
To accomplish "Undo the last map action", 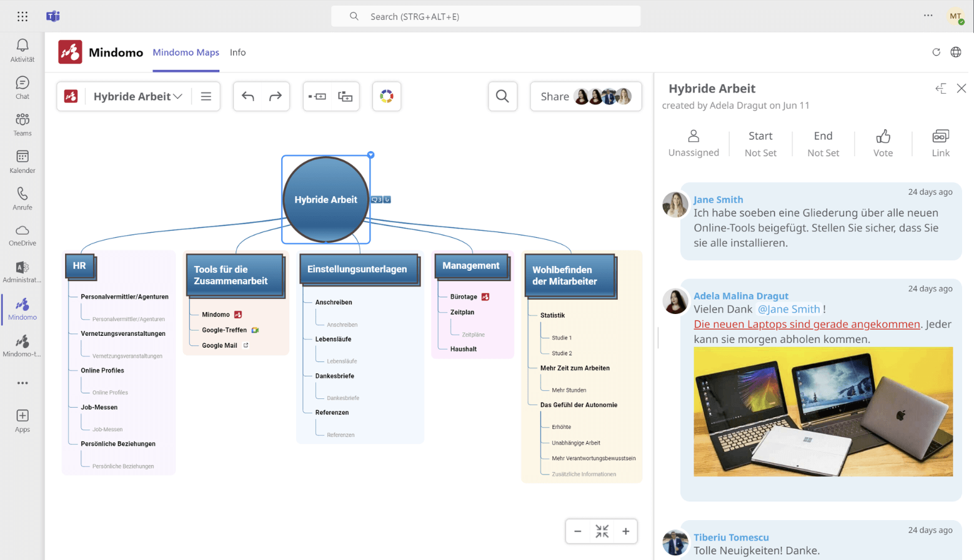I will [248, 96].
